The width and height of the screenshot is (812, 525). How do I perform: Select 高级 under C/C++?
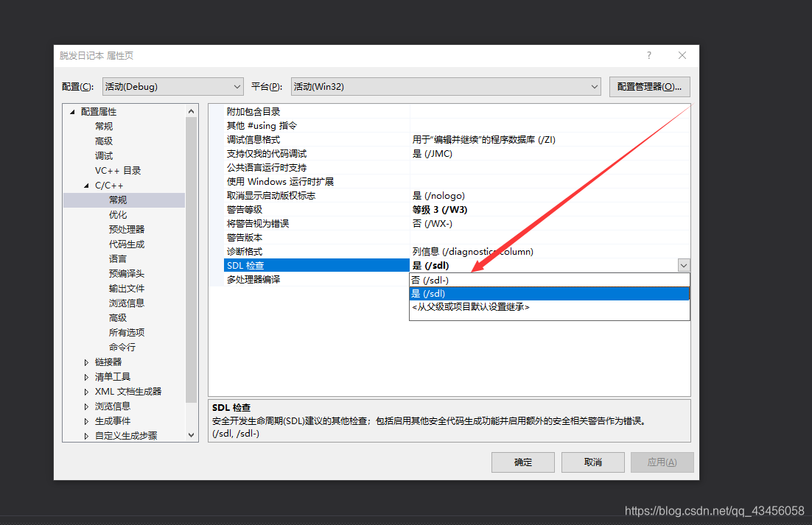pos(118,317)
